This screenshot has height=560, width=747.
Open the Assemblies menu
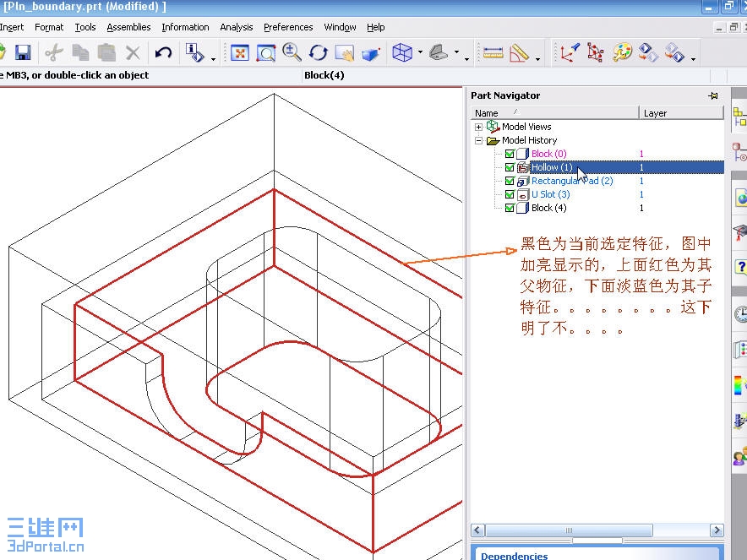[x=128, y=27]
